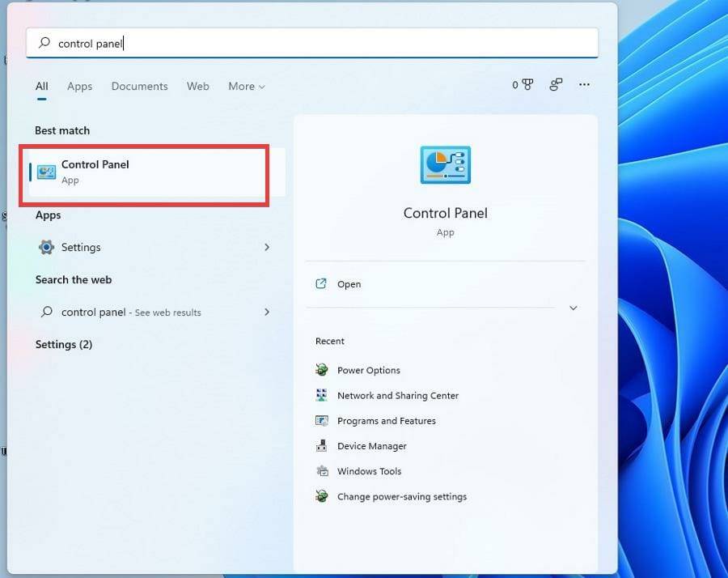This screenshot has width=728, height=578.
Task: Select Change power-saving settings
Action: pyautogui.click(x=401, y=496)
